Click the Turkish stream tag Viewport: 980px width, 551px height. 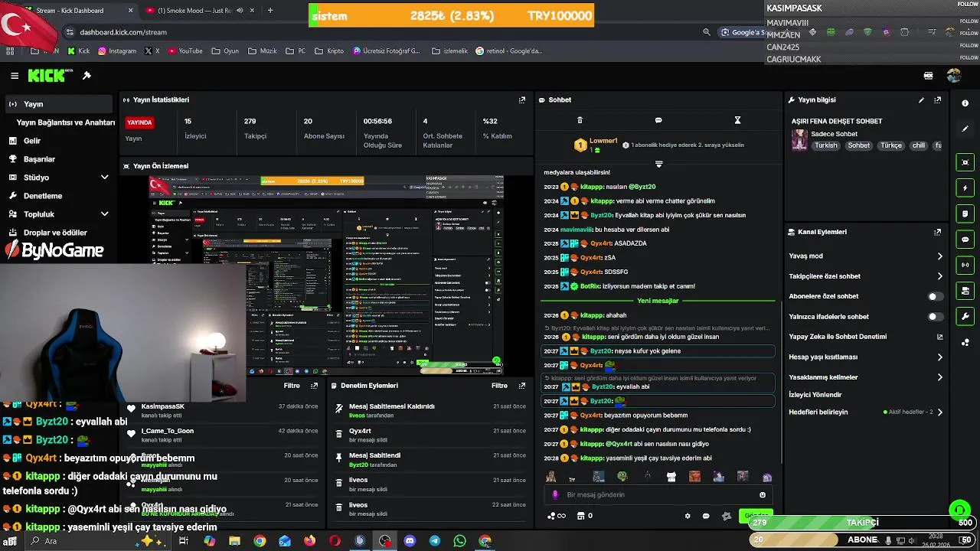click(x=826, y=145)
